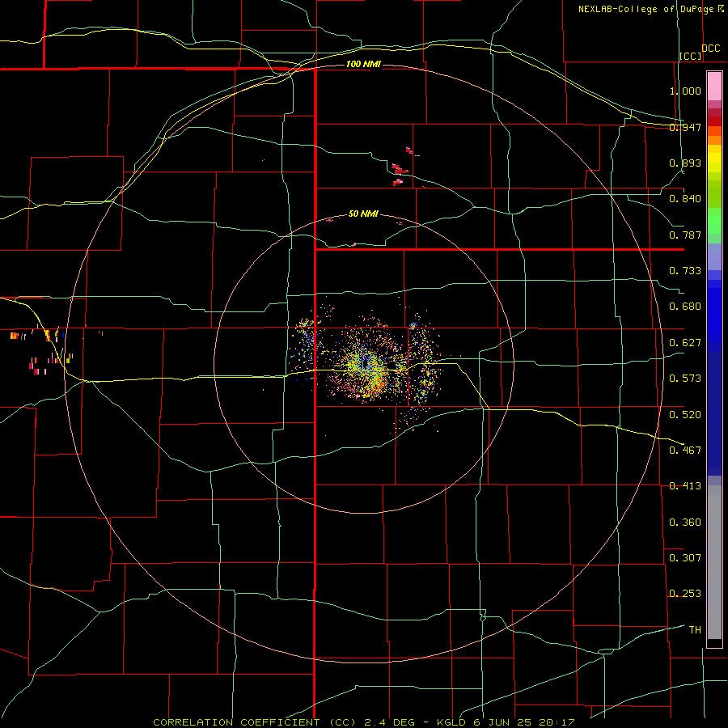
Task: Click the 0.467 scale value
Action: [685, 451]
